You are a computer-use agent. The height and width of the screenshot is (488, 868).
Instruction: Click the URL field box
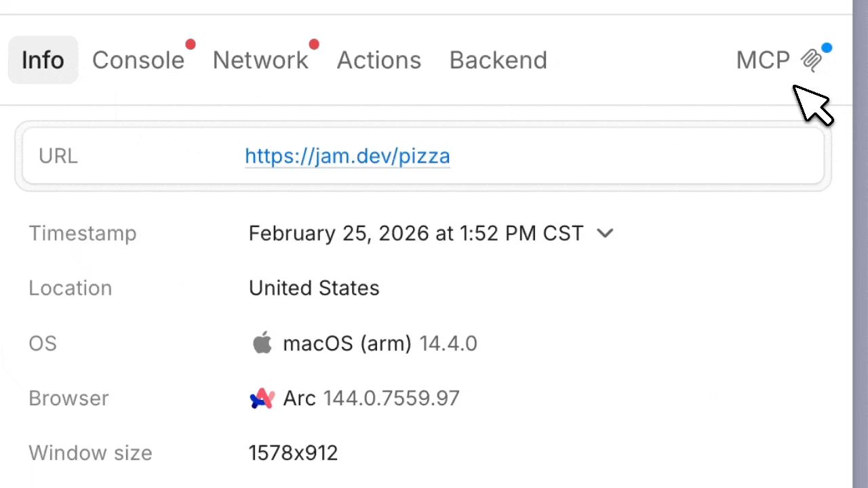pos(423,156)
